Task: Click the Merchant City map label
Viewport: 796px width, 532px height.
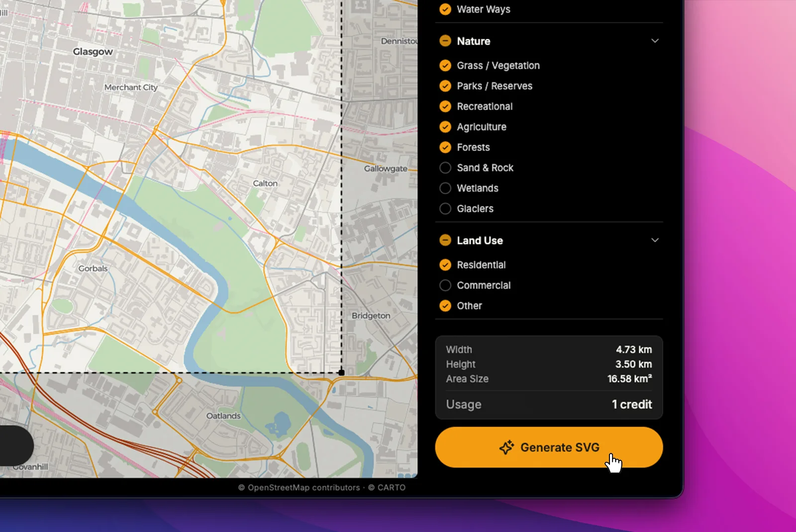Action: click(131, 87)
